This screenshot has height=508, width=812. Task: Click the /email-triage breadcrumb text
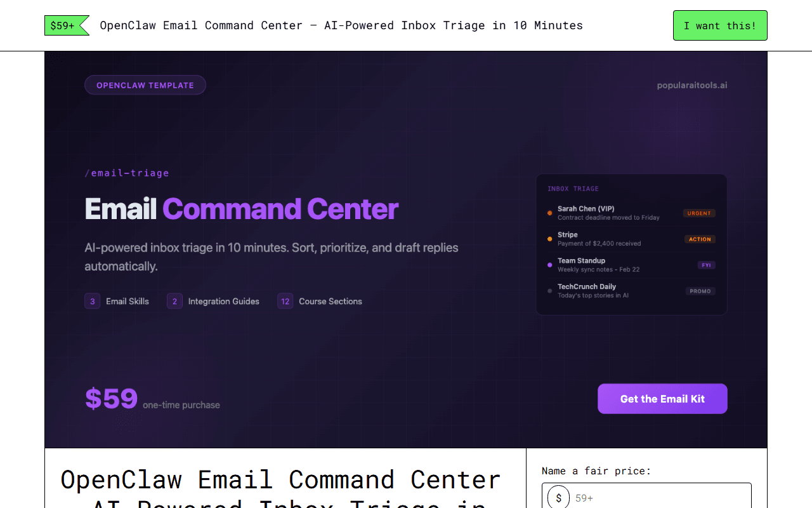click(127, 172)
